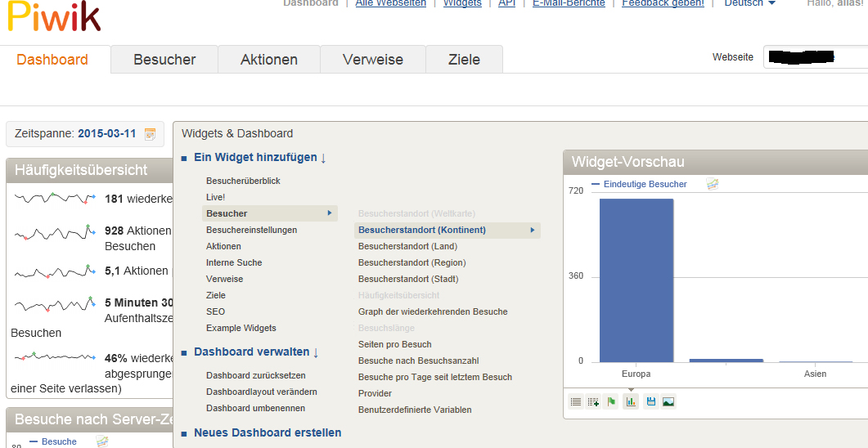Choose Graph der wiederkehrenden Besuche widget
This screenshot has height=448, width=868.
coord(433,311)
